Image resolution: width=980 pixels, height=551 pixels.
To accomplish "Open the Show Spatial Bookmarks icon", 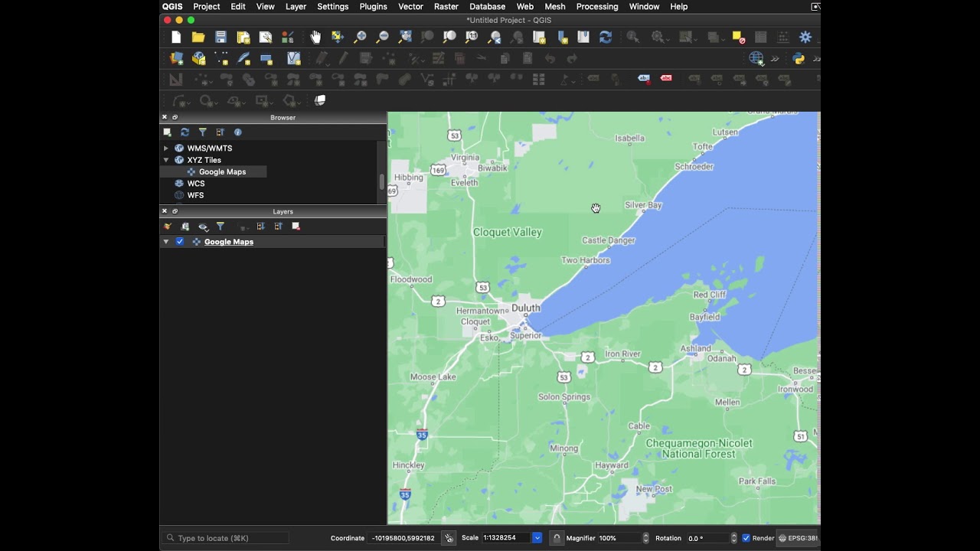I will tap(583, 37).
